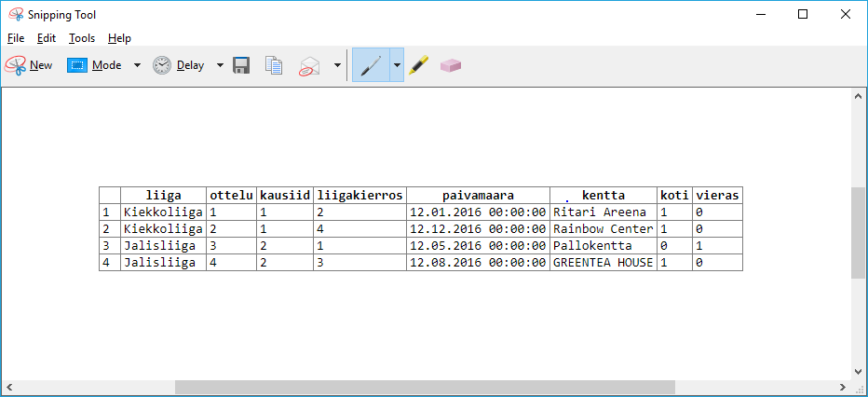Click the New snip button
Image resolution: width=868 pixels, height=397 pixels.
tap(29, 65)
